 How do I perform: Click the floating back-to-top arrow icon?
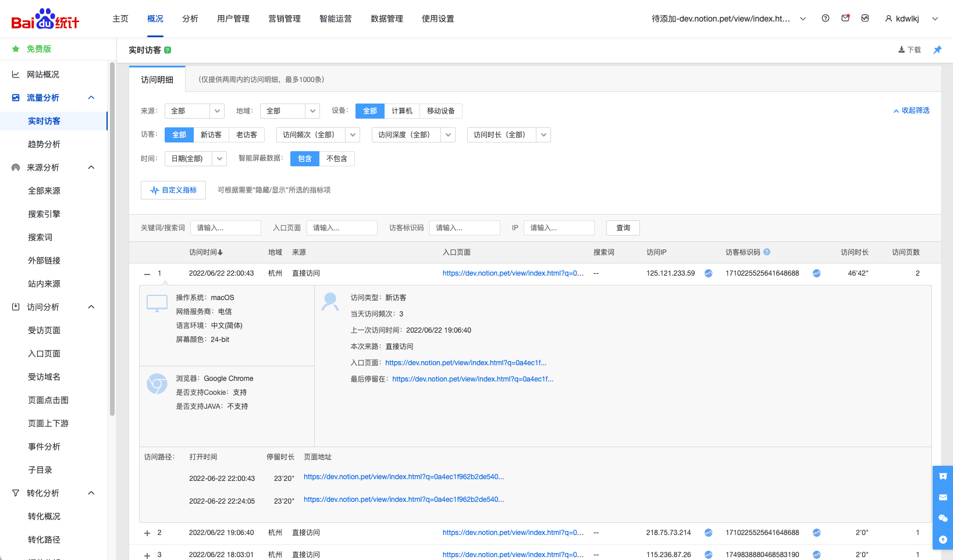point(943,540)
